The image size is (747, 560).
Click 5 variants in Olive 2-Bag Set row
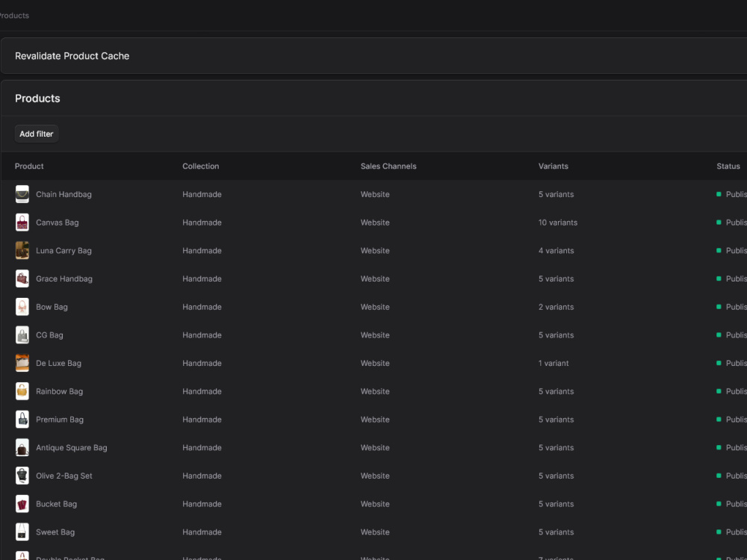tap(556, 475)
